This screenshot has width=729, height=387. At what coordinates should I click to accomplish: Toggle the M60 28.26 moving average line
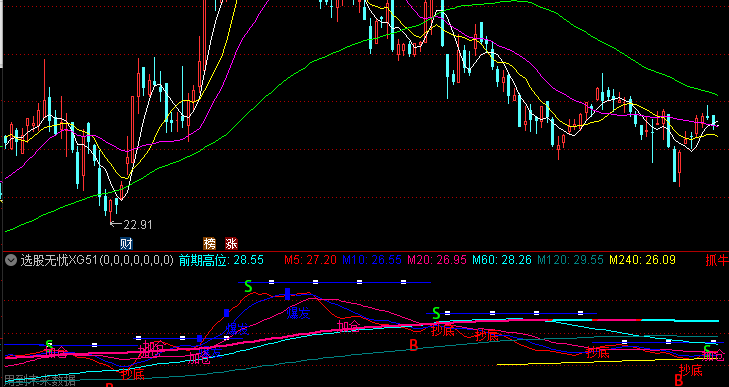[x=502, y=260]
